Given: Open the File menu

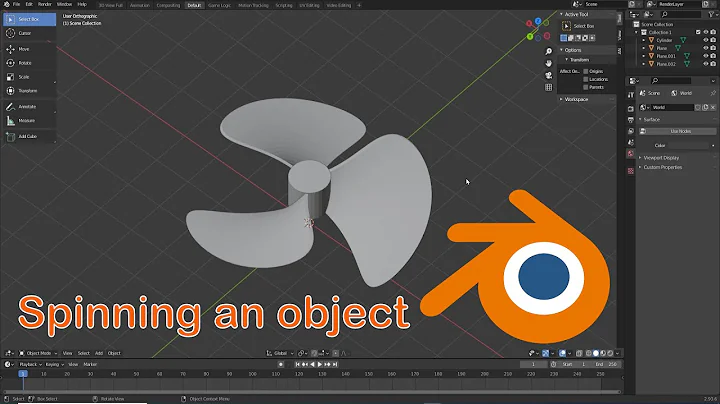Looking at the screenshot, I should coord(16,4).
